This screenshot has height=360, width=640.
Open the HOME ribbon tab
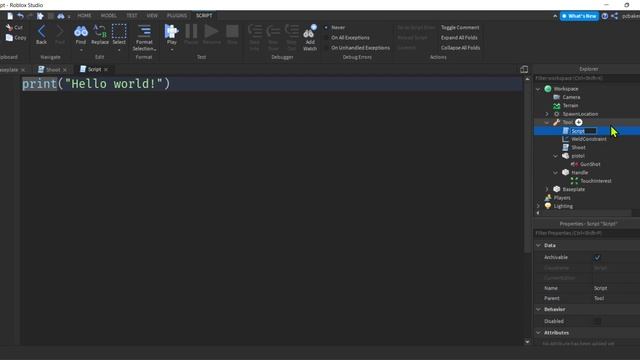[84, 16]
